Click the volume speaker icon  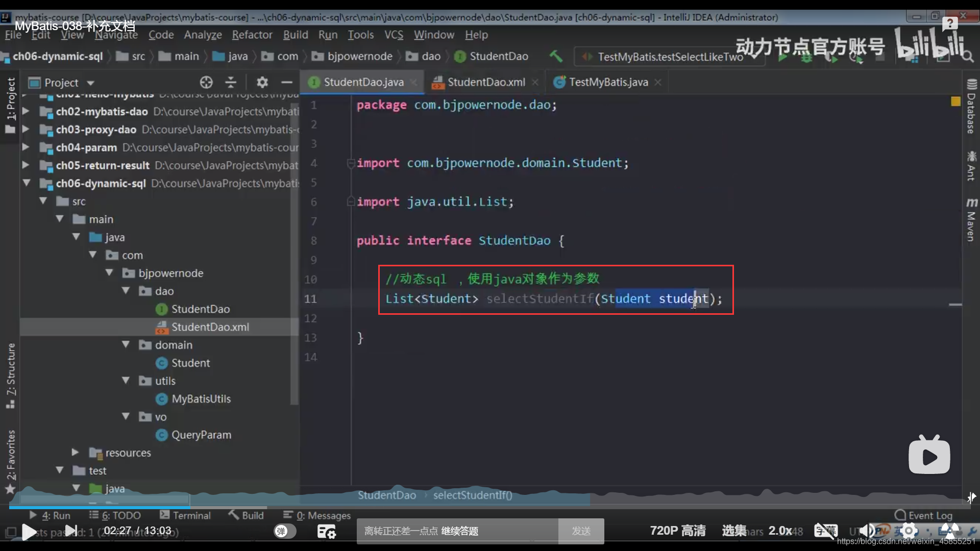tap(866, 531)
